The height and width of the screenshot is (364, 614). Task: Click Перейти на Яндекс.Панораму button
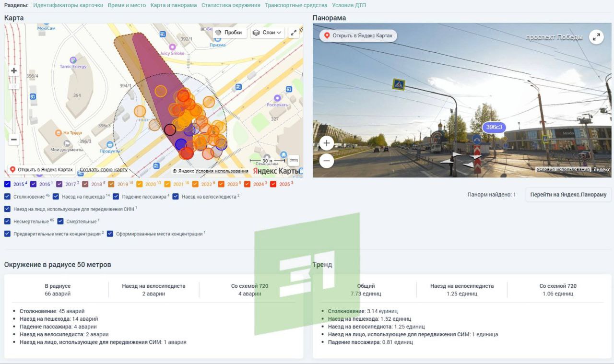click(x=568, y=195)
